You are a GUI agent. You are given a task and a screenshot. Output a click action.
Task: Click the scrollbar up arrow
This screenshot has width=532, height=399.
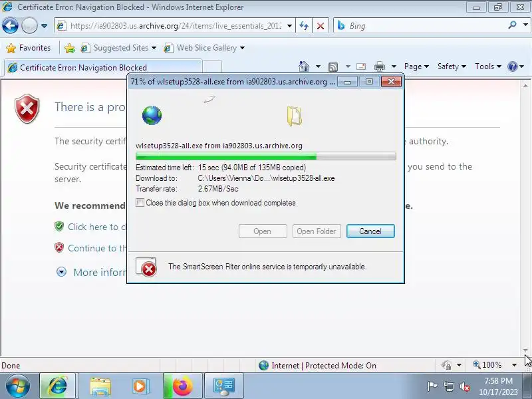pyautogui.click(x=525, y=86)
